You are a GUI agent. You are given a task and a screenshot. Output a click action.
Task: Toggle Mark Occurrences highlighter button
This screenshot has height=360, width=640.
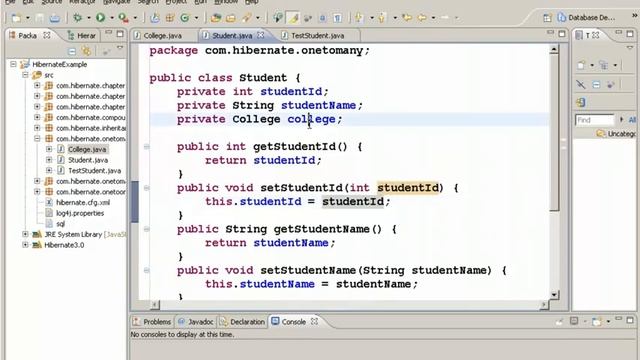tap(293, 18)
